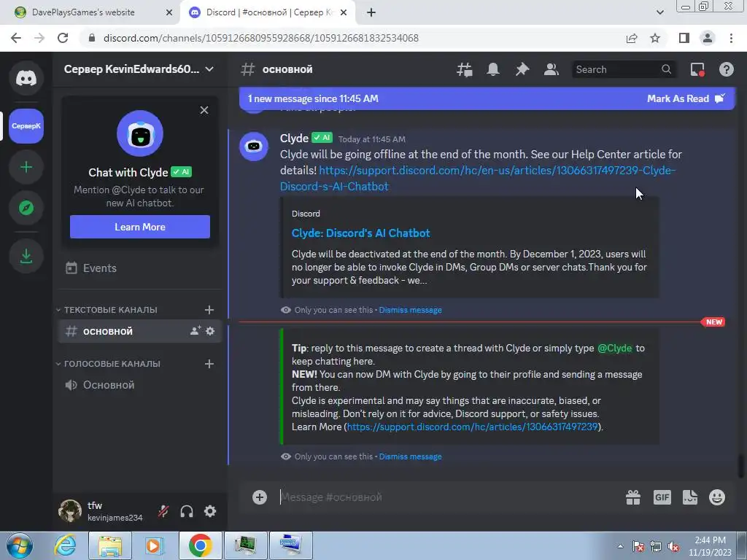Open Windows Explorer from taskbar
The height and width of the screenshot is (560, 747).
pyautogui.click(x=110, y=545)
